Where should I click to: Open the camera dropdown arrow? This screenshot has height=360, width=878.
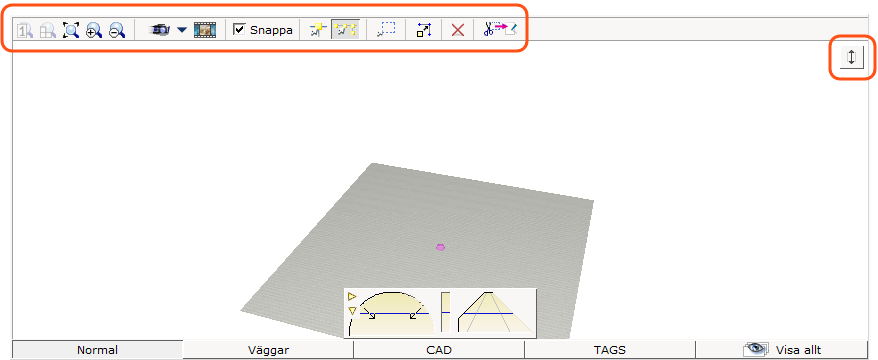coord(182,30)
